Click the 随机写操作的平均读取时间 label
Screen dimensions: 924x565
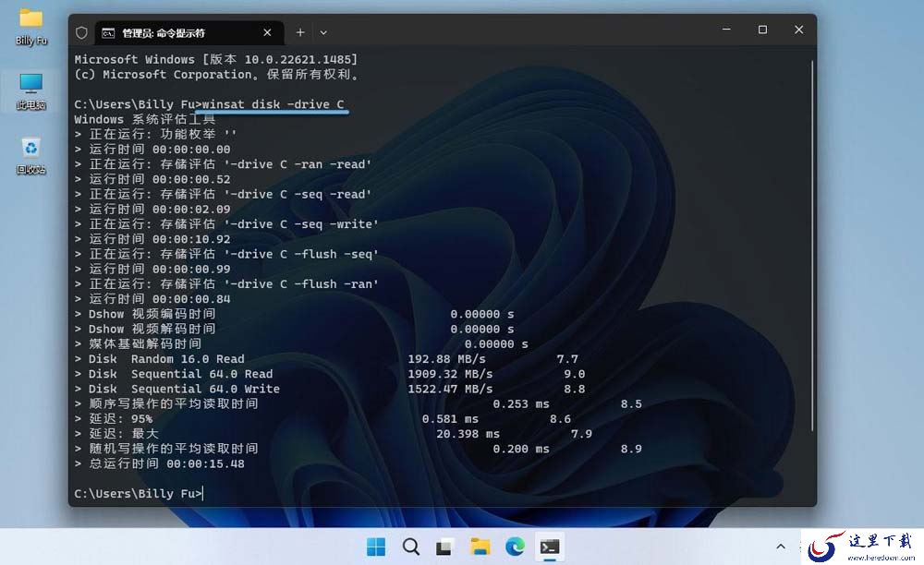(x=174, y=449)
